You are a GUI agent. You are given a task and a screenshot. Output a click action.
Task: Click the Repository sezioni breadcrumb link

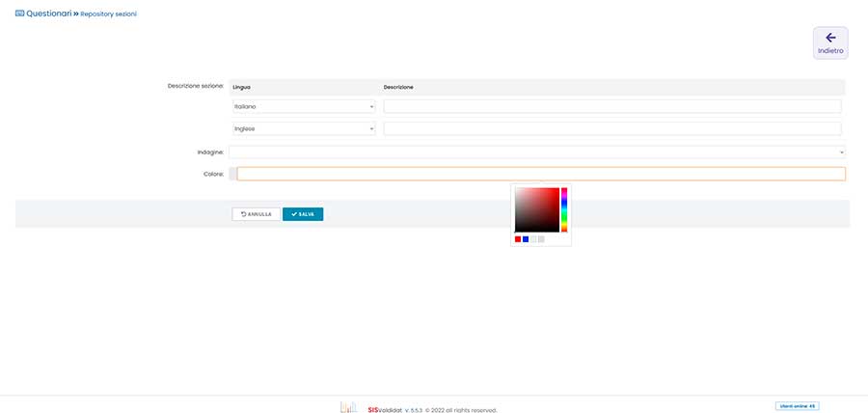[x=108, y=14]
